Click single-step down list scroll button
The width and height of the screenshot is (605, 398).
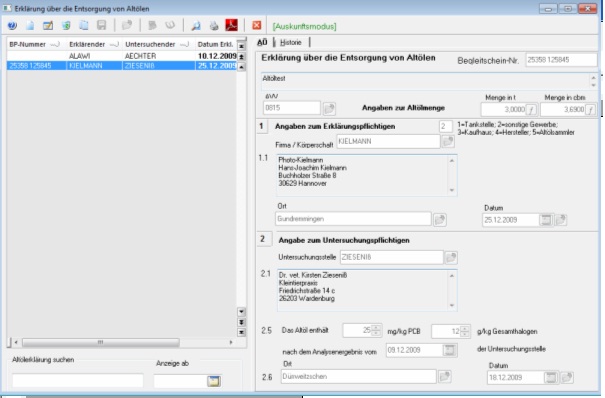242,312
